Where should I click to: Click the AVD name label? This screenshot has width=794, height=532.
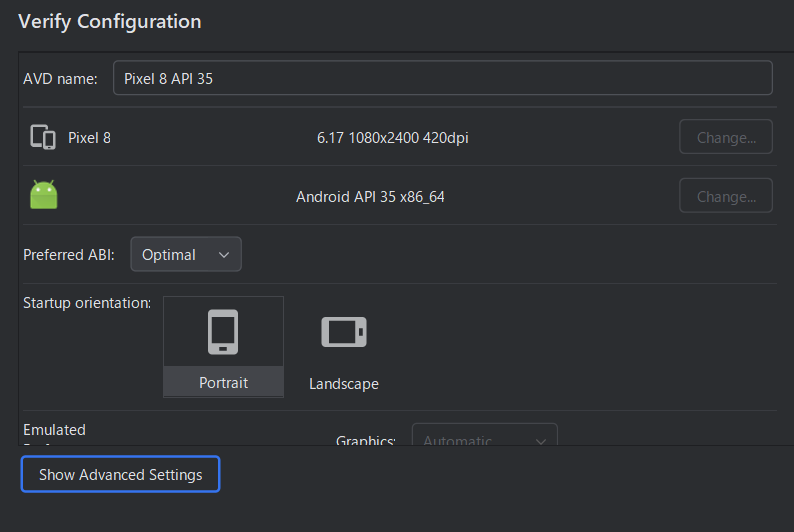click(x=60, y=79)
